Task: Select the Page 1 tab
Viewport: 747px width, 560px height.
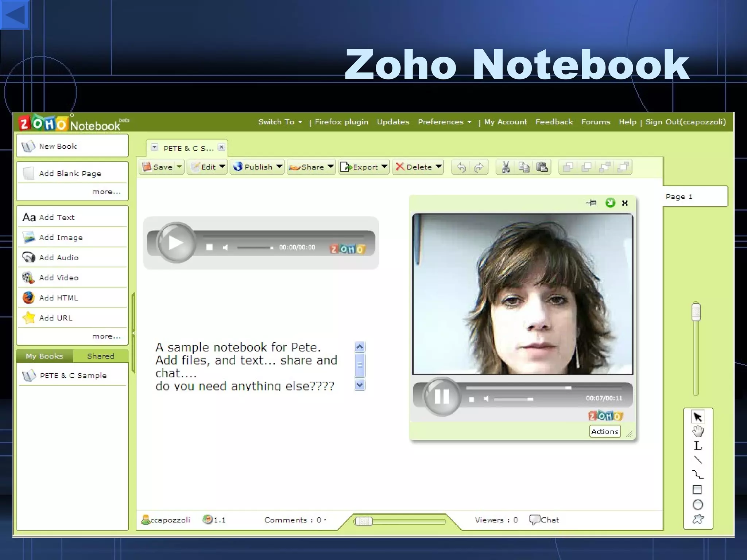Action: (x=695, y=197)
